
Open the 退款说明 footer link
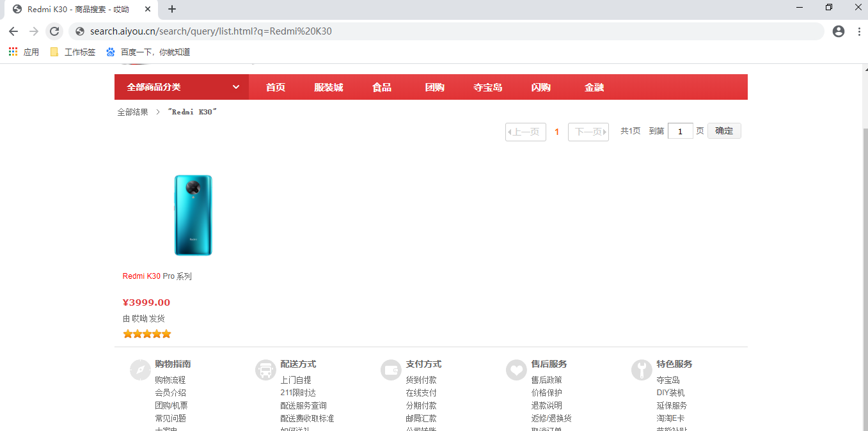point(546,405)
